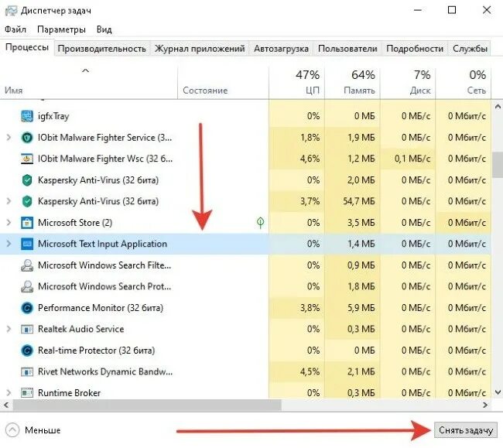Expand Microsoft Text Input Application row
This screenshot has width=503, height=448.
click(9, 244)
